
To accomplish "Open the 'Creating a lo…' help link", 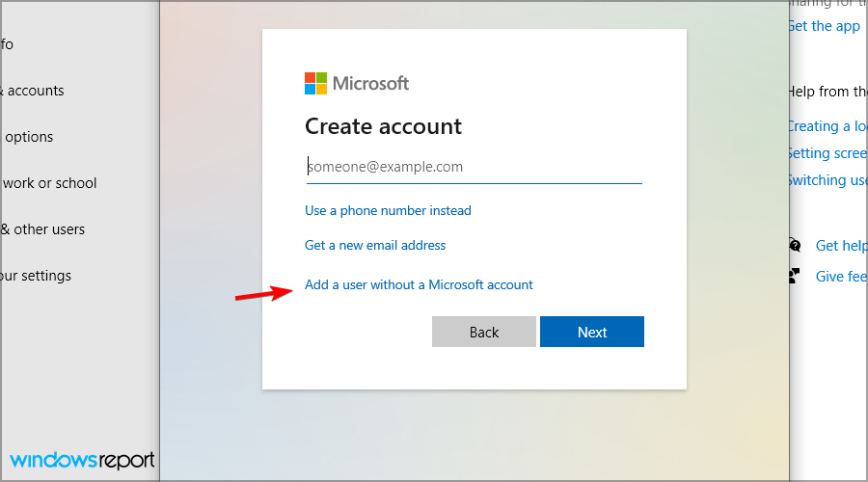I will 828,126.
